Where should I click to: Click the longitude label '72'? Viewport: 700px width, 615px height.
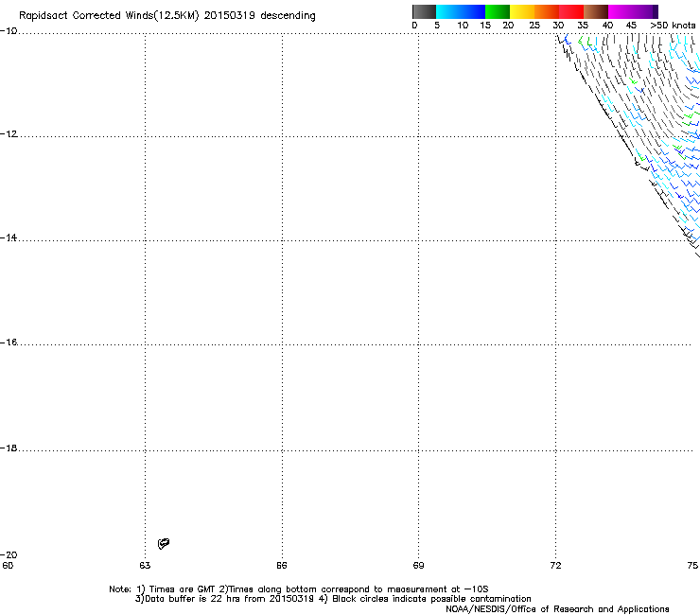555,566
